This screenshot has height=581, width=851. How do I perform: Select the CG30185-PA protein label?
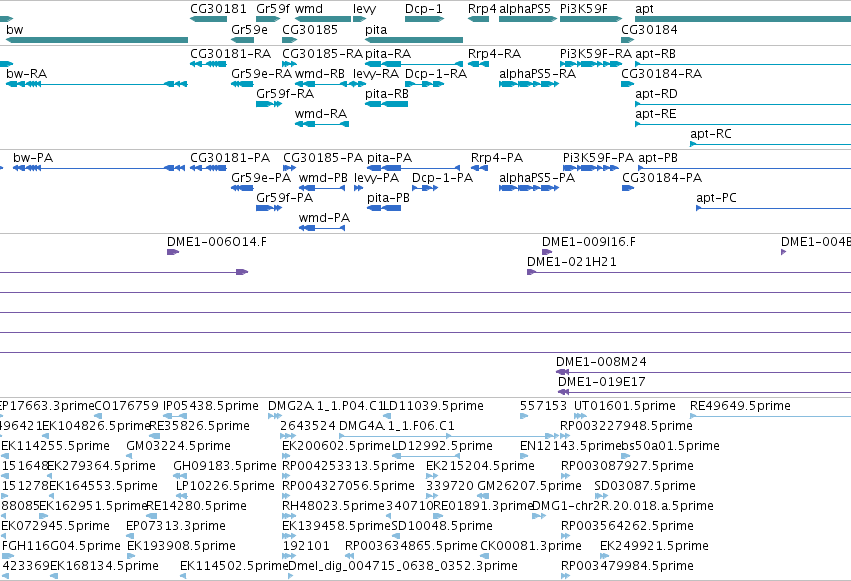click(x=323, y=157)
